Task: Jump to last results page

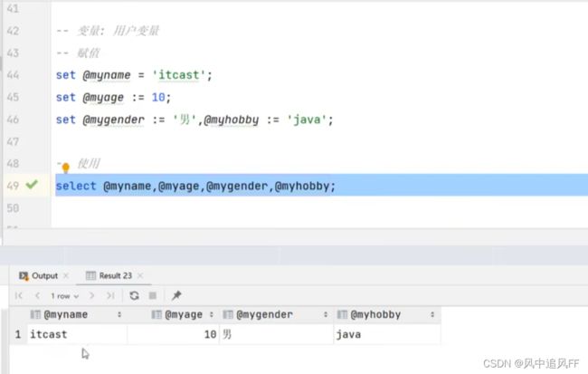Action: point(110,296)
